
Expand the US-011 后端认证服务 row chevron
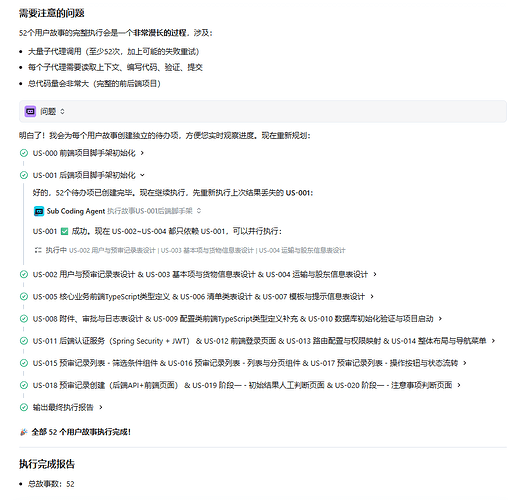pos(493,341)
